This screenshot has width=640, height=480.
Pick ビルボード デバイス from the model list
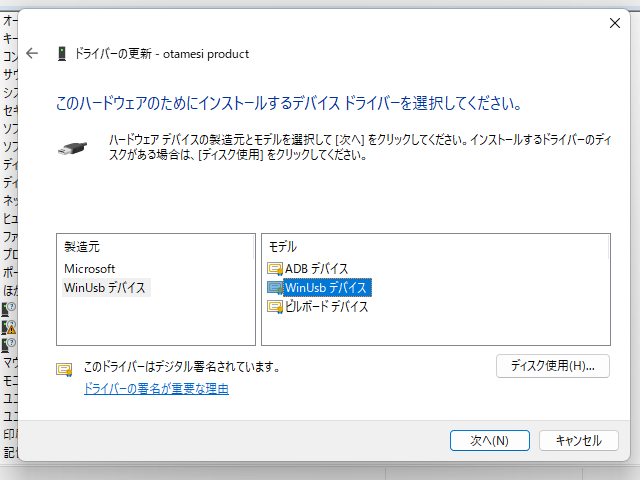tap(326, 307)
